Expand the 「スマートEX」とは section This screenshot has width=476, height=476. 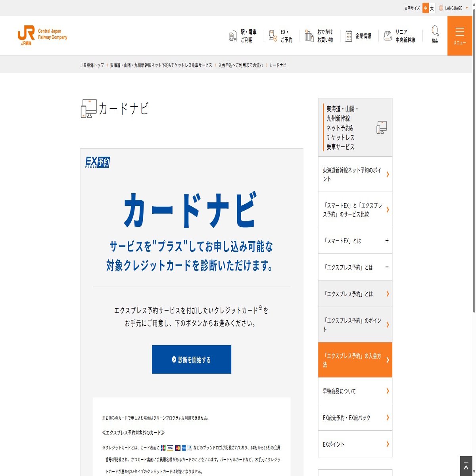[386, 240]
